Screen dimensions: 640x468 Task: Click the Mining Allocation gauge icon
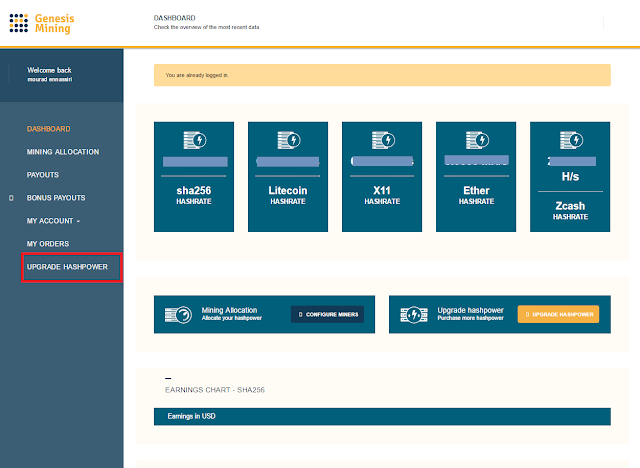point(178,315)
